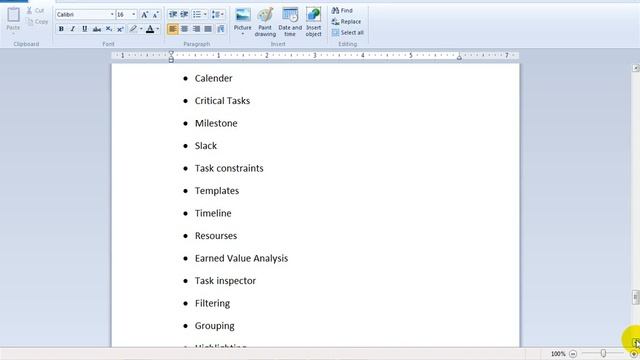Viewport: 640px width, 360px height.
Task: Apply the text highlight color
Action: point(133,29)
